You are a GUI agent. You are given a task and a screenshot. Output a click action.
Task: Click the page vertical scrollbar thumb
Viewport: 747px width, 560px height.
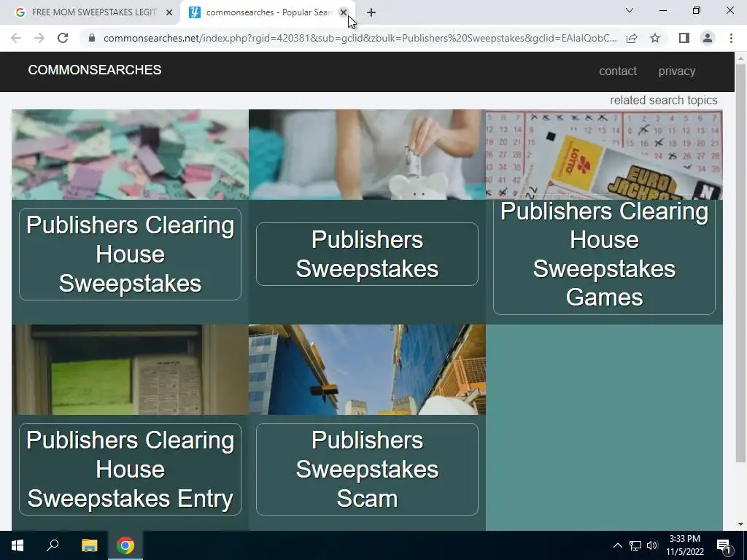pos(740,262)
